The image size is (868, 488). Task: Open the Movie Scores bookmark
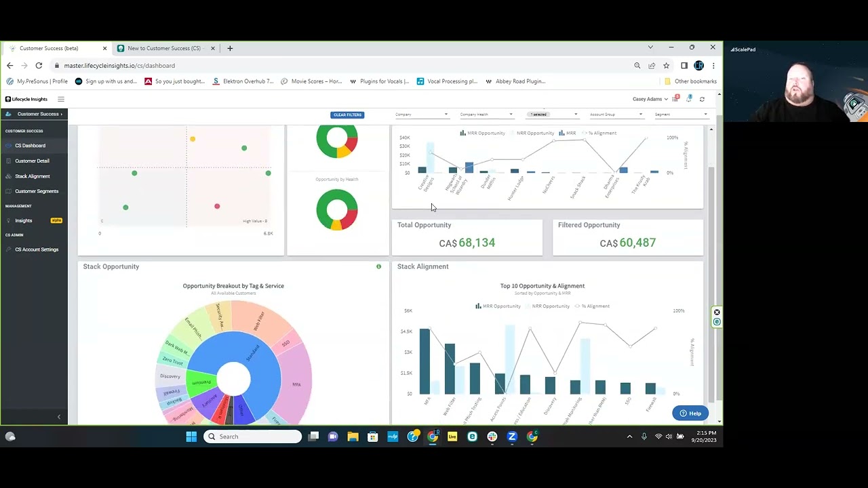click(312, 81)
